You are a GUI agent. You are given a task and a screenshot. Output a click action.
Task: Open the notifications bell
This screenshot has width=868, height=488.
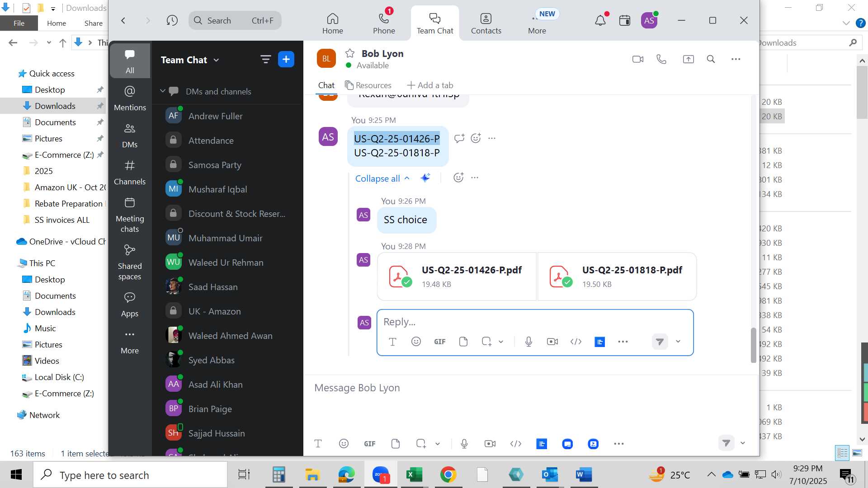click(600, 20)
